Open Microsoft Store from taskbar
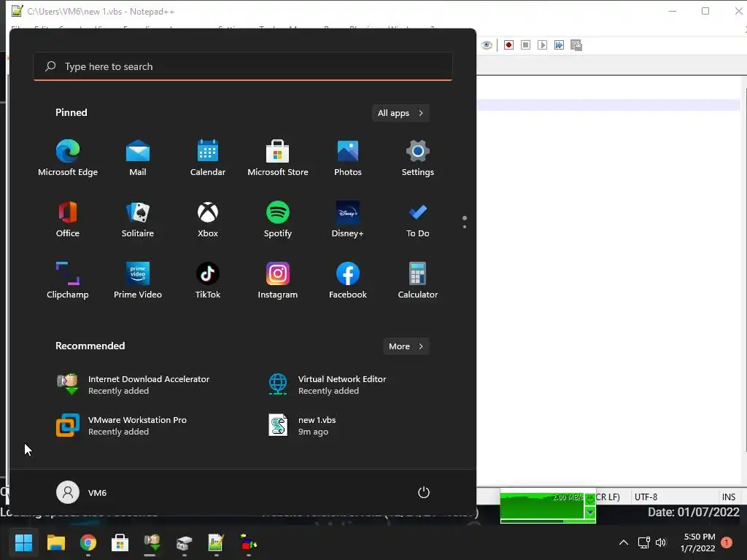747x560 pixels. tap(120, 542)
